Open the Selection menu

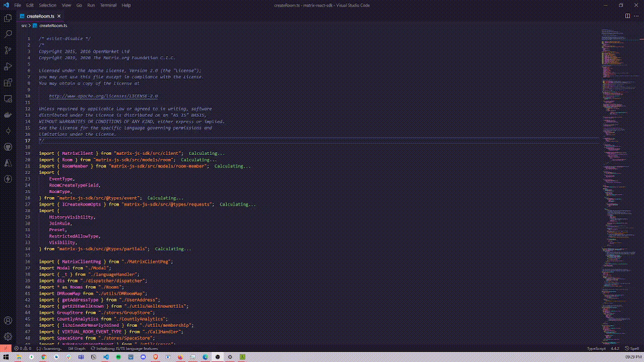coord(47,5)
